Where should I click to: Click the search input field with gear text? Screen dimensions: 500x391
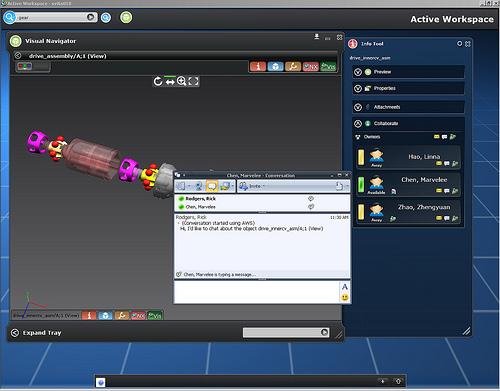point(51,17)
